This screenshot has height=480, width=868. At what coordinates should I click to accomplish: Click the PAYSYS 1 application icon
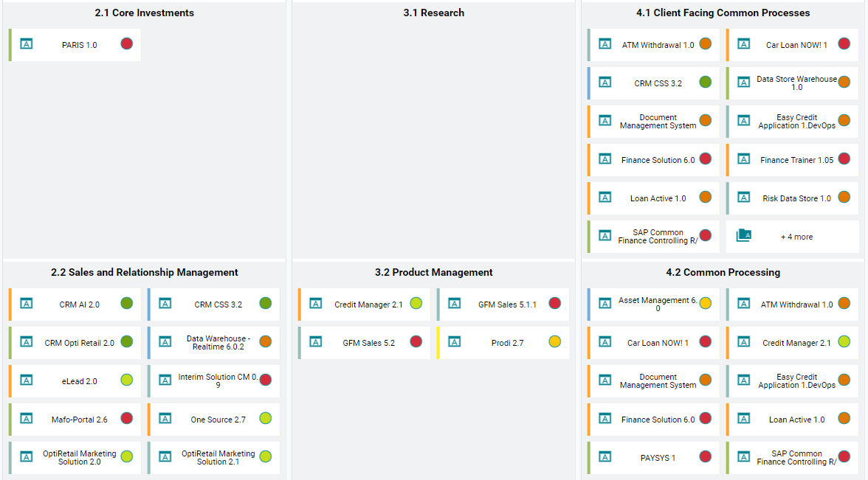[x=605, y=457]
